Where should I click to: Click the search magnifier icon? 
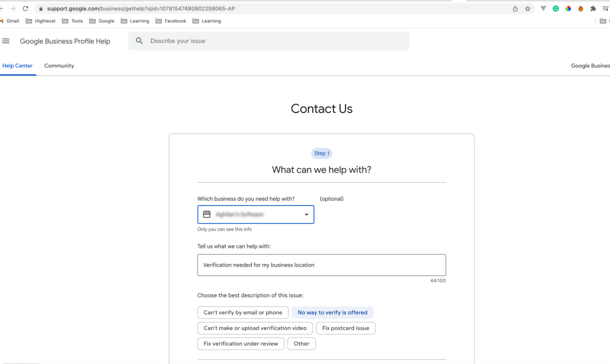tap(139, 41)
